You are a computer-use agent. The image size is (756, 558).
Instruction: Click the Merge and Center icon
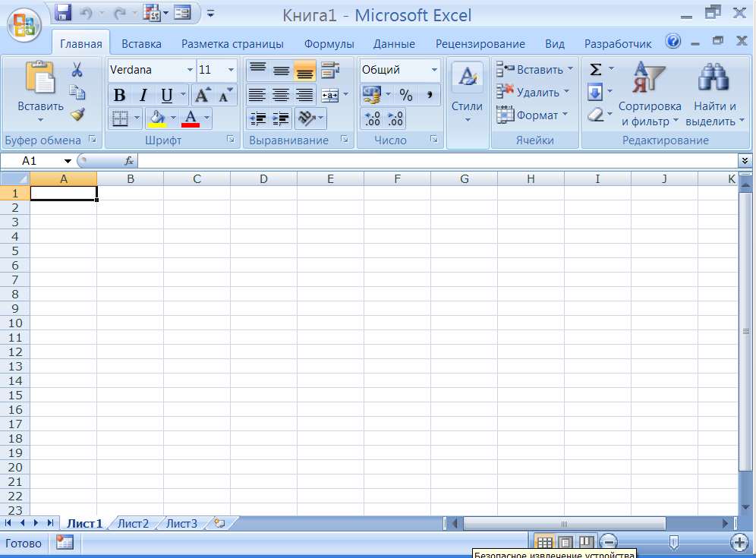coord(330,95)
